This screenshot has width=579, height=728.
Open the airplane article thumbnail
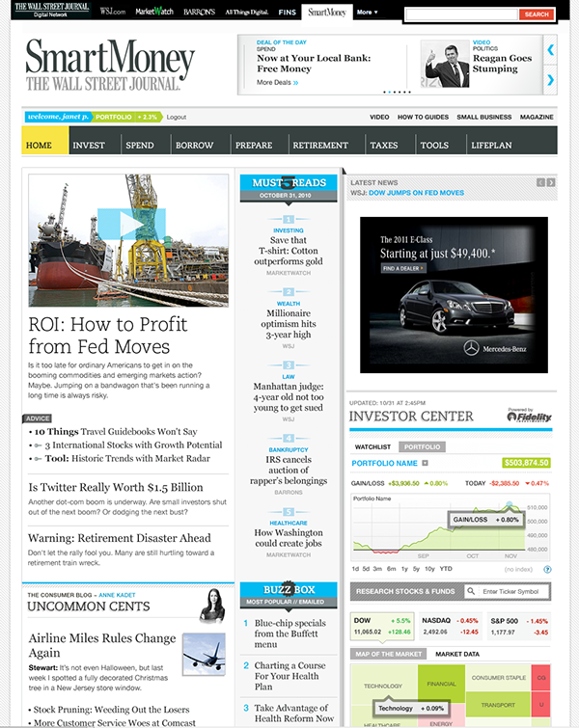(204, 654)
